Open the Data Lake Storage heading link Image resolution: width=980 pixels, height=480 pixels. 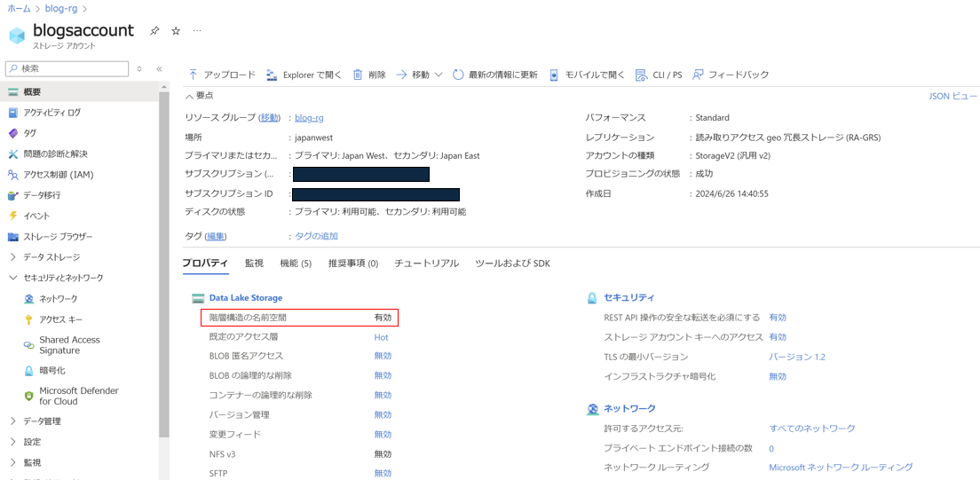pyautogui.click(x=246, y=298)
